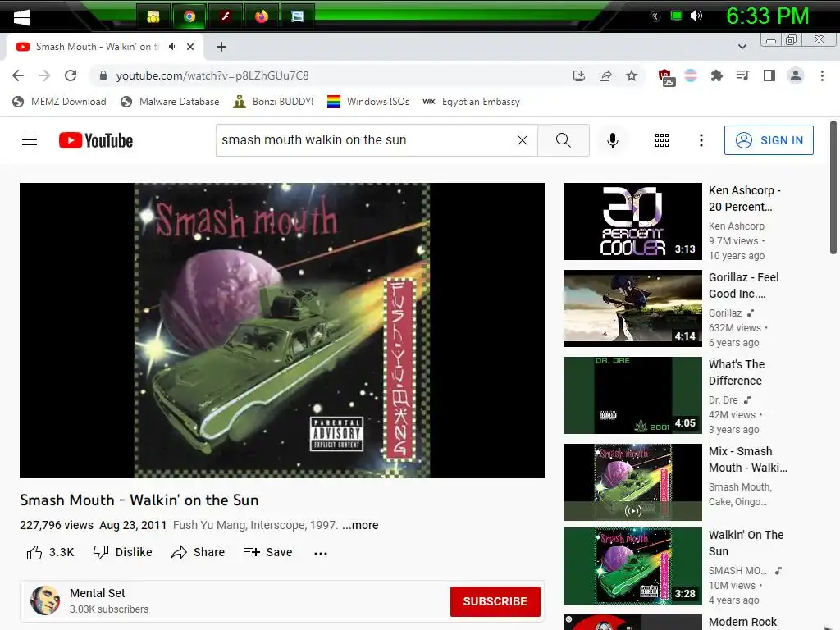Open What's The Difference title
This screenshot has width=840, height=630.
tap(736, 372)
